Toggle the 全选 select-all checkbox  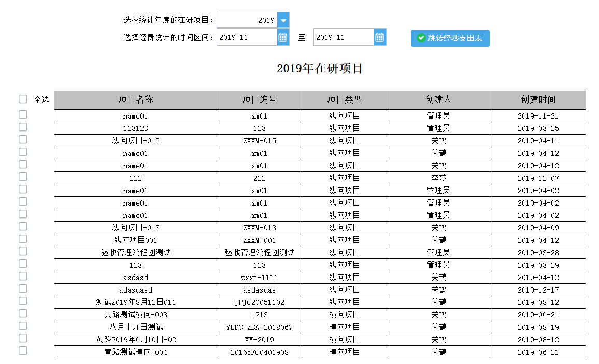point(23,99)
